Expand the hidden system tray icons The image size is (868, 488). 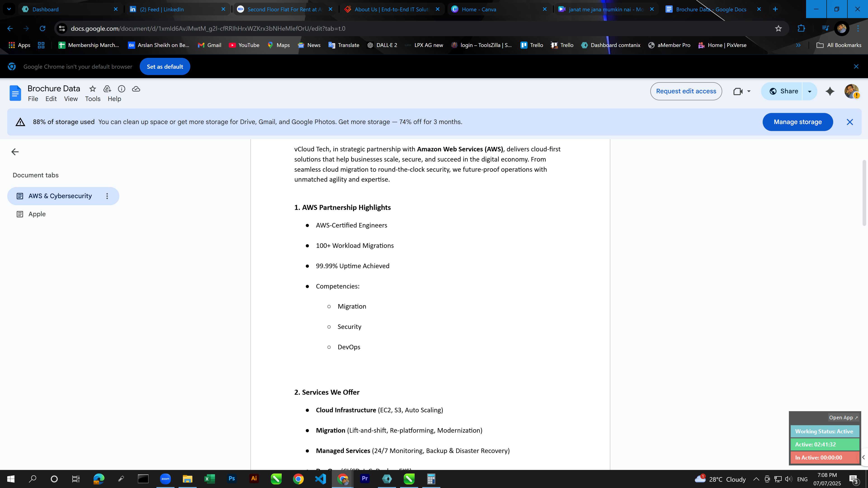point(756,479)
